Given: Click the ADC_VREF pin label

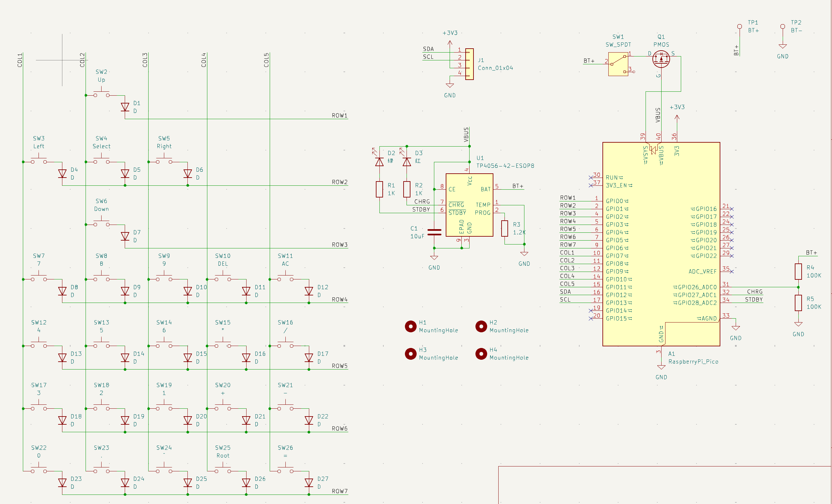Looking at the screenshot, I should coord(702,271).
